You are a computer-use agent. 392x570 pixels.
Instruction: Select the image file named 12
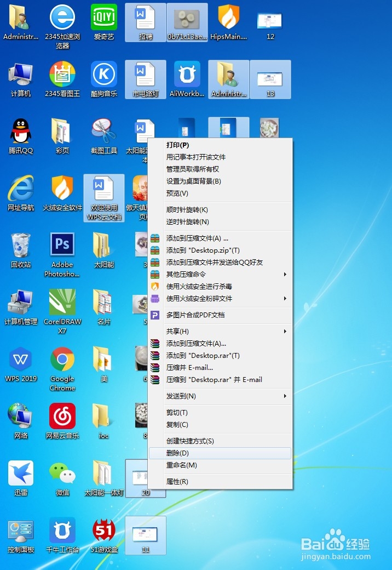(270, 25)
